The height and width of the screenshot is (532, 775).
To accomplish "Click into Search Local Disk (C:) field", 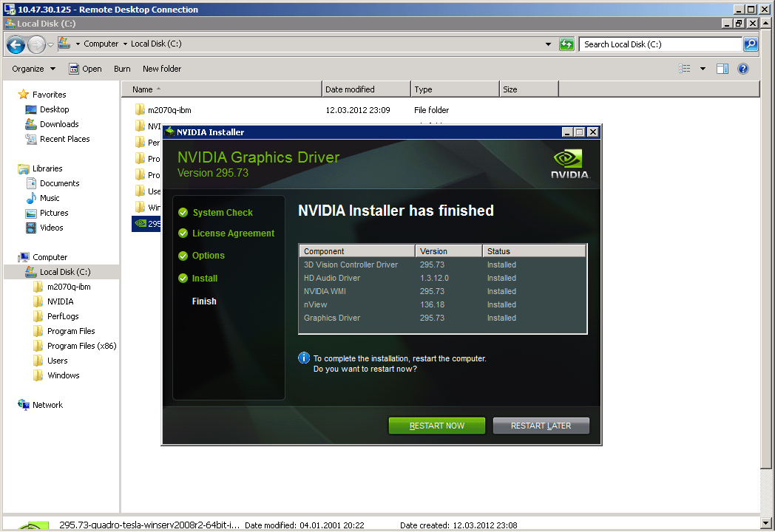I will click(x=661, y=44).
